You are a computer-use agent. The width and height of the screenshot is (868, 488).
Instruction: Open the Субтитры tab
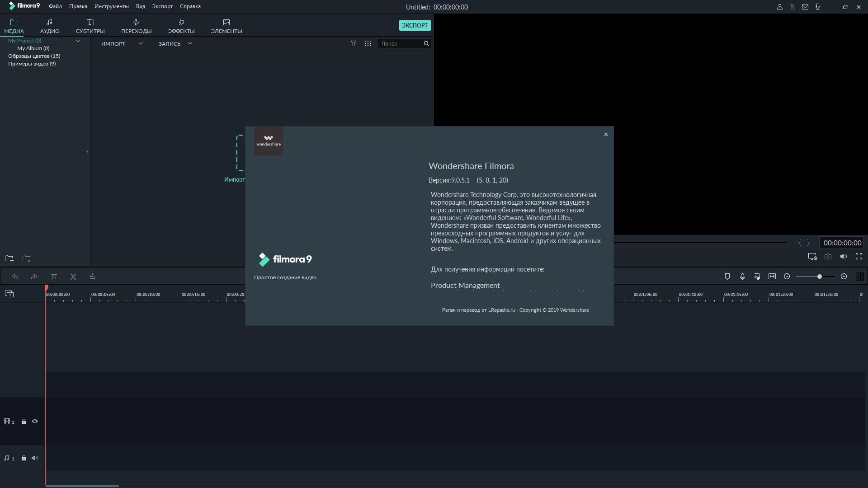[x=90, y=26]
